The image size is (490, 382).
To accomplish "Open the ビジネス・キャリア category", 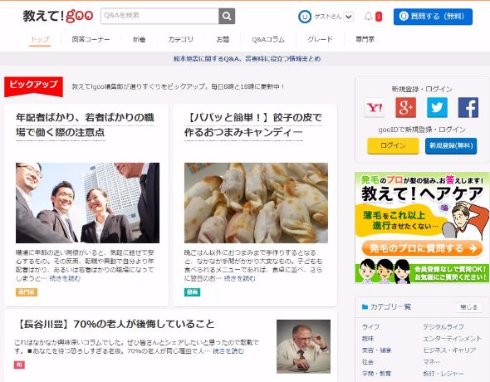I will pyautogui.click(x=449, y=350).
